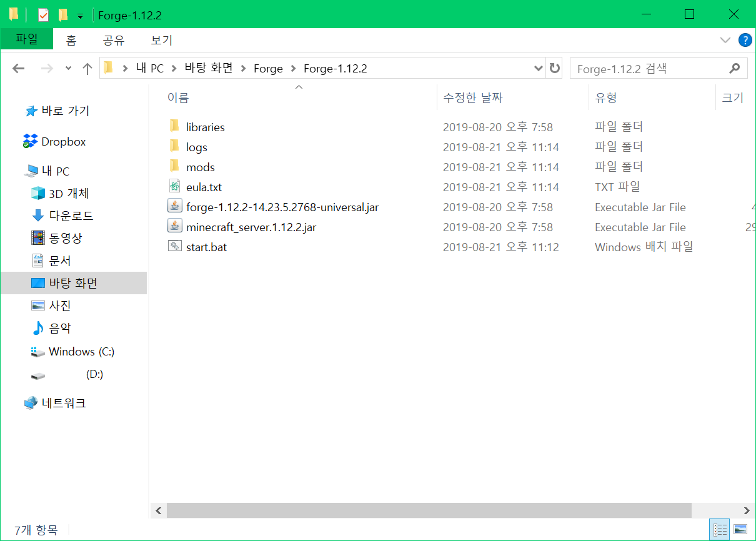Screen dimensions: 756x541
Task: Click the title bar folder icon
Action: pyautogui.click(x=14, y=14)
